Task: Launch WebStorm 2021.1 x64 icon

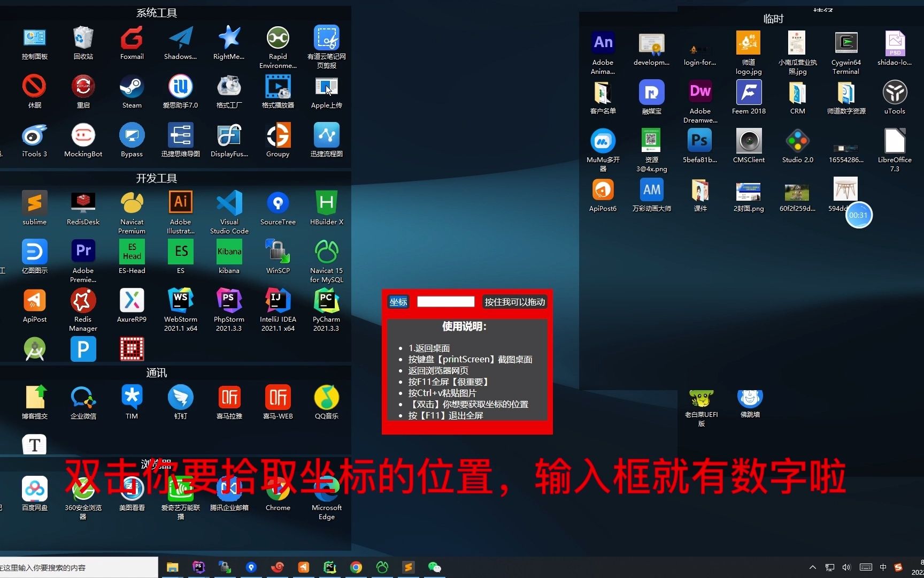Action: pos(180,310)
